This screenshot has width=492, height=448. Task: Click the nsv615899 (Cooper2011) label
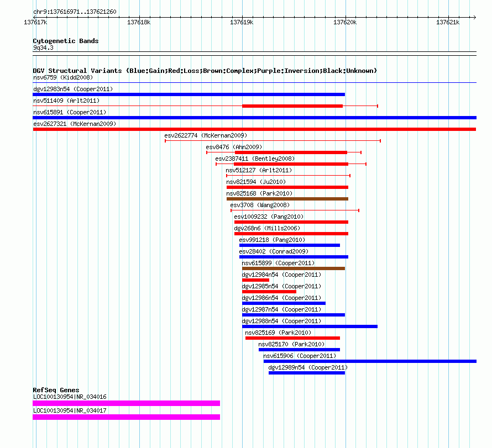[278, 263]
